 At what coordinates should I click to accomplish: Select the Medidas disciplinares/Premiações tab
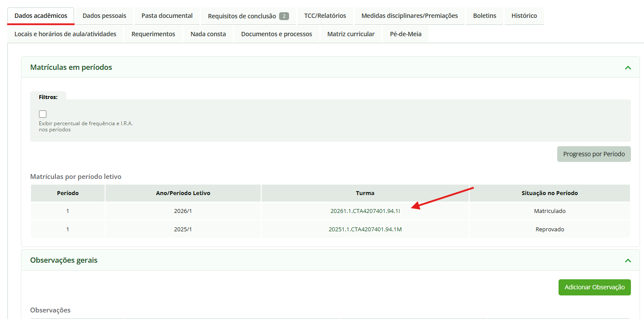pyautogui.click(x=409, y=16)
